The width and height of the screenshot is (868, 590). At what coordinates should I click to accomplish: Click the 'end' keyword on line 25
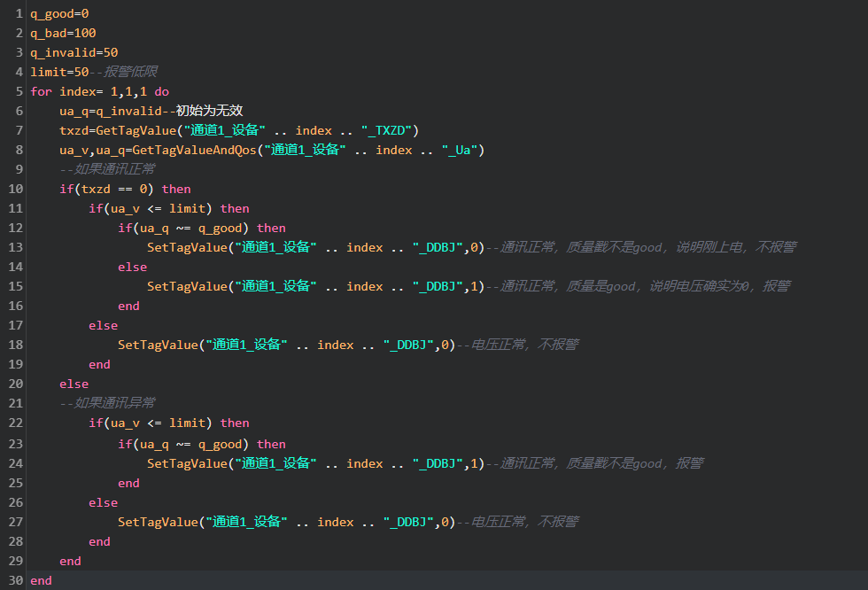[128, 483]
